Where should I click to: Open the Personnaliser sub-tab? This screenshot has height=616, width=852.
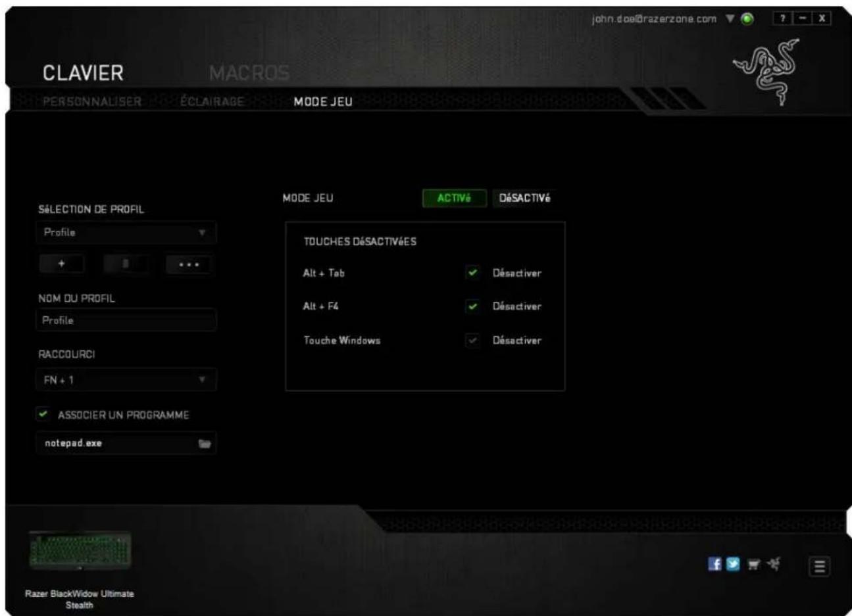[x=92, y=102]
